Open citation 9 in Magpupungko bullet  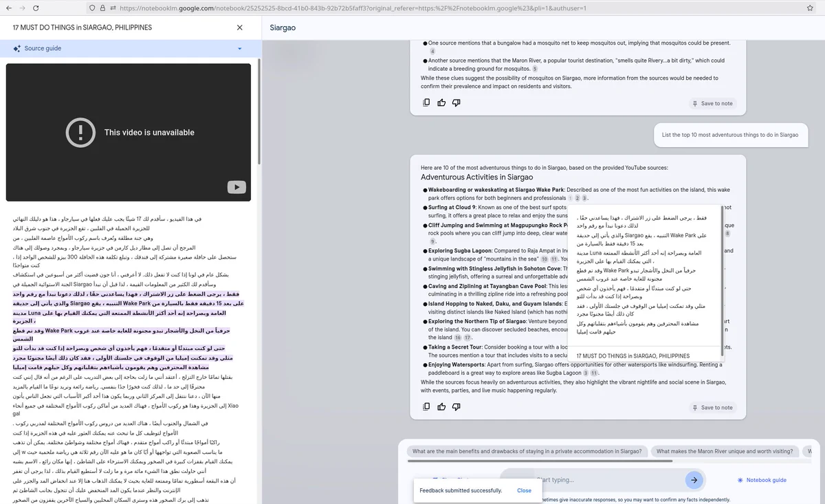(x=432, y=241)
